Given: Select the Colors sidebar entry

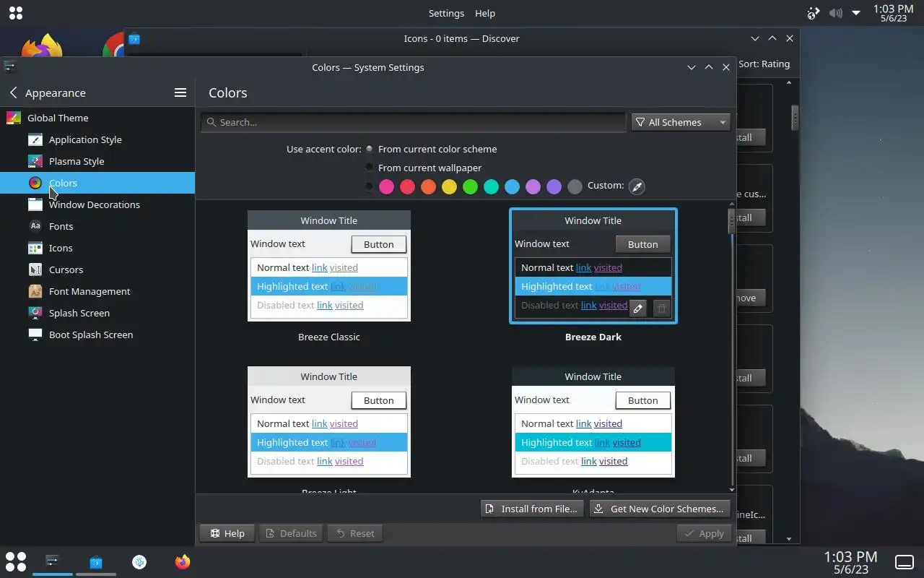Looking at the screenshot, I should 97,183.
